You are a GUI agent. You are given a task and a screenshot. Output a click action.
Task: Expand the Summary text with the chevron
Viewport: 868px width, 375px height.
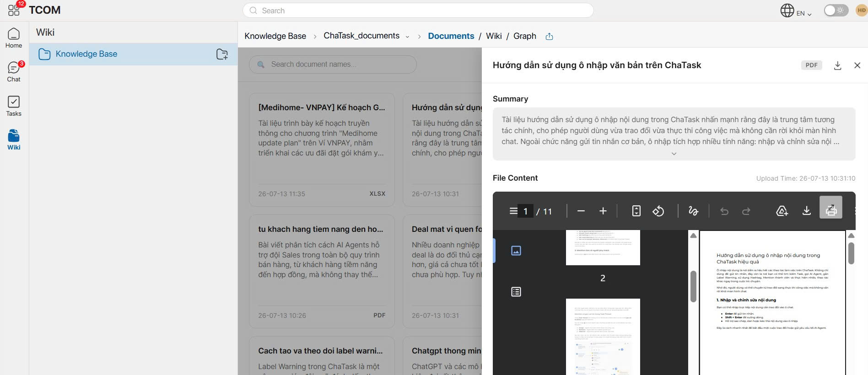[674, 154]
